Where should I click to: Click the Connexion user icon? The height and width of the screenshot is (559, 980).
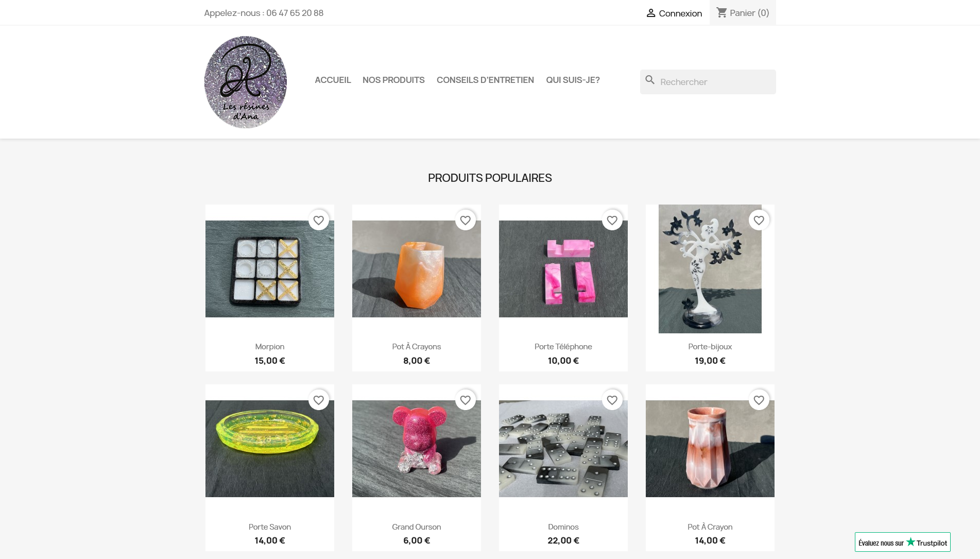(651, 13)
